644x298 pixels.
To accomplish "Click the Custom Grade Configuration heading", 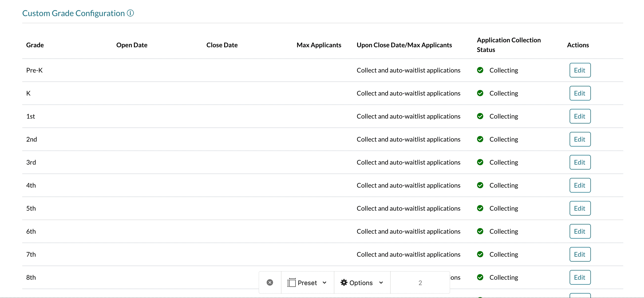I will click(x=73, y=13).
